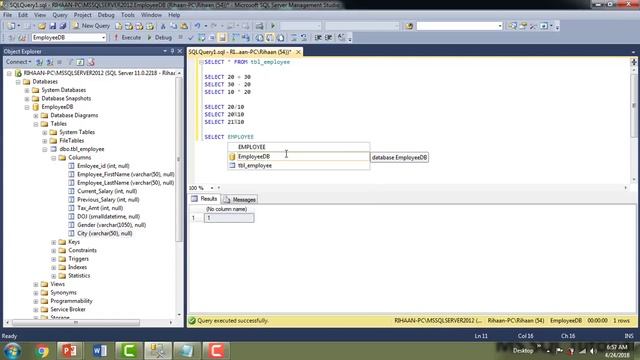Click the Save icon in toolbar

[x=53, y=26]
